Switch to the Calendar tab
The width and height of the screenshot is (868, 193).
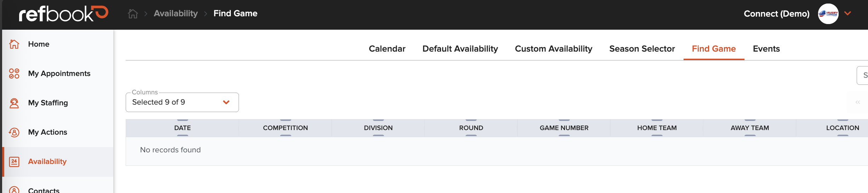pos(387,49)
